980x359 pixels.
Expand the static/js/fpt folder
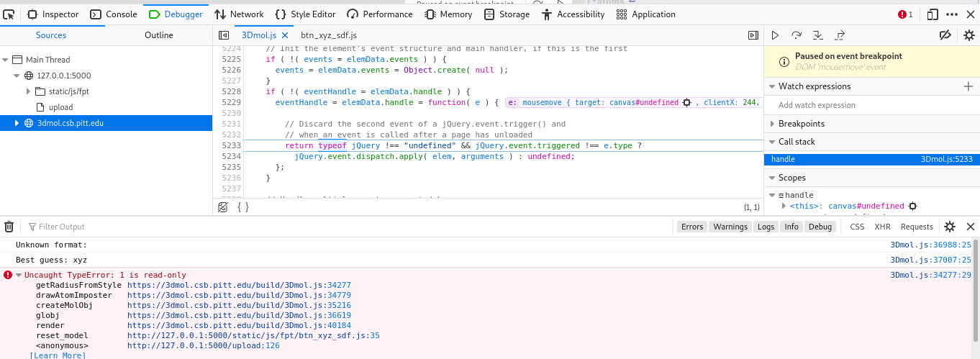click(x=29, y=91)
